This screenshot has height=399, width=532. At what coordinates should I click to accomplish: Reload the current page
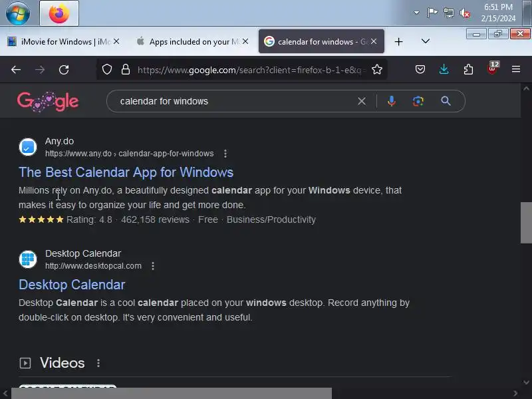64,70
